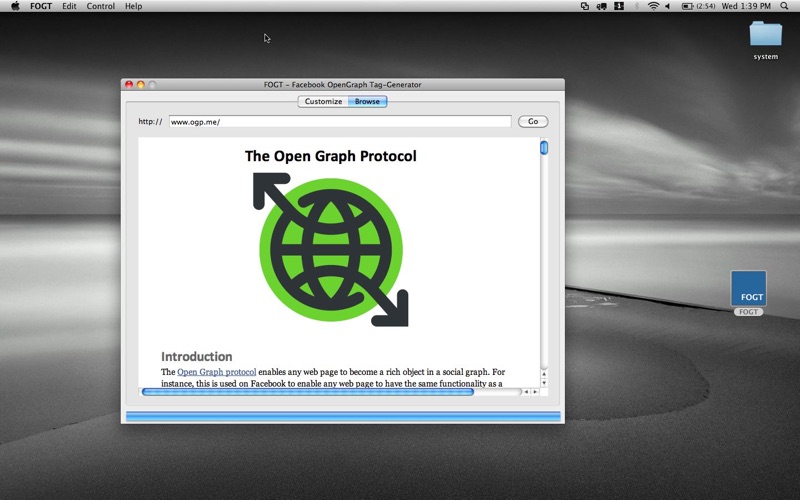Open the Apple menu

pos(15,6)
